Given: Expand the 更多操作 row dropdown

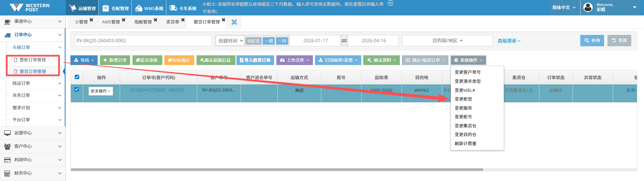Looking at the screenshot, I should (x=101, y=91).
